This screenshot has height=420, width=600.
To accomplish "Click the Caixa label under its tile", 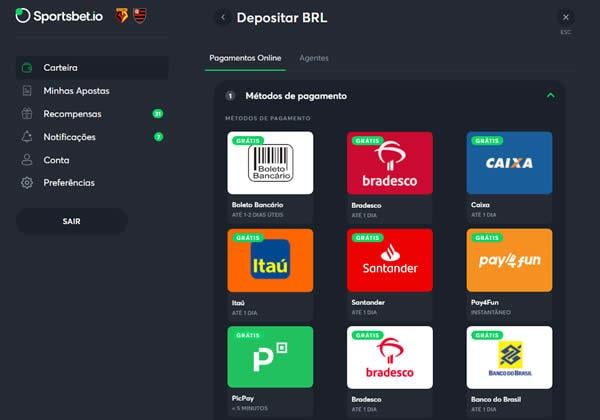I will click(x=480, y=205).
